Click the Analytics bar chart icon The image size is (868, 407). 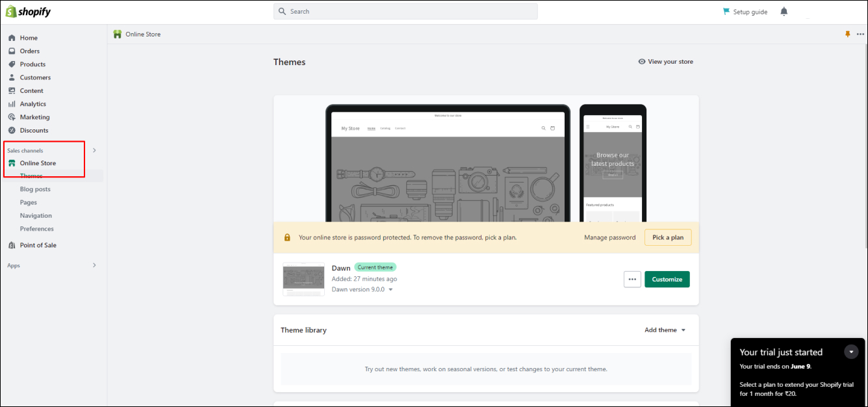click(x=12, y=104)
